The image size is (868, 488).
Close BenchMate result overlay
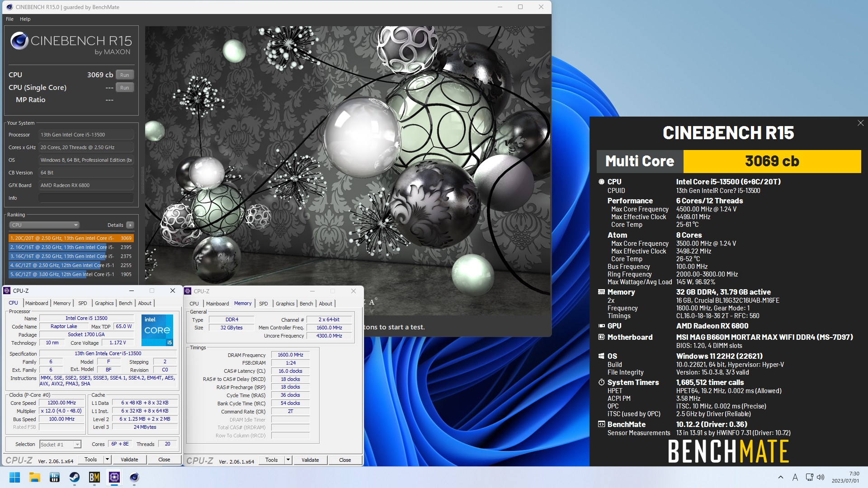[860, 123]
